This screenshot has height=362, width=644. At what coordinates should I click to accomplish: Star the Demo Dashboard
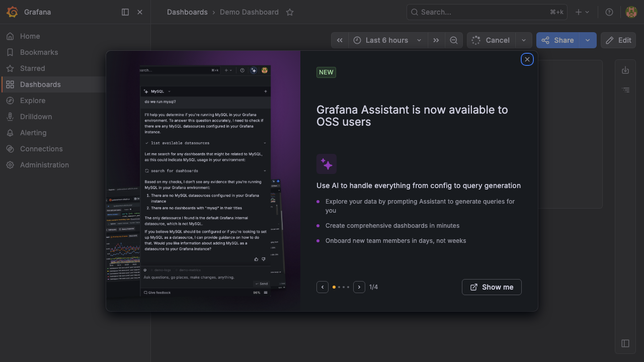pyautogui.click(x=290, y=12)
